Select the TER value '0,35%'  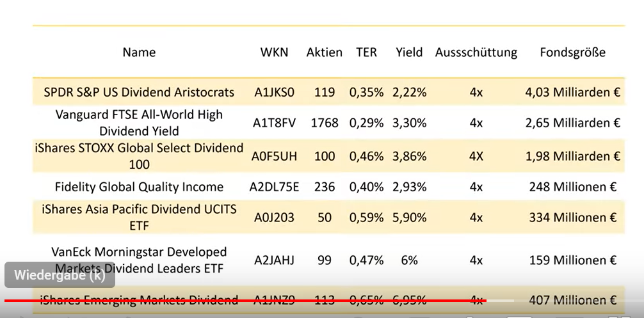[x=366, y=92]
